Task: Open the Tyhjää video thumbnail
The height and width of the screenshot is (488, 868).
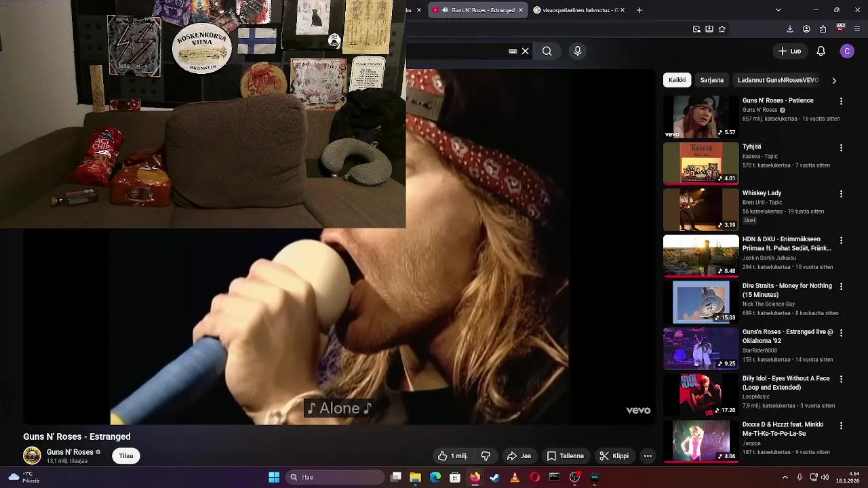Action: [x=701, y=163]
